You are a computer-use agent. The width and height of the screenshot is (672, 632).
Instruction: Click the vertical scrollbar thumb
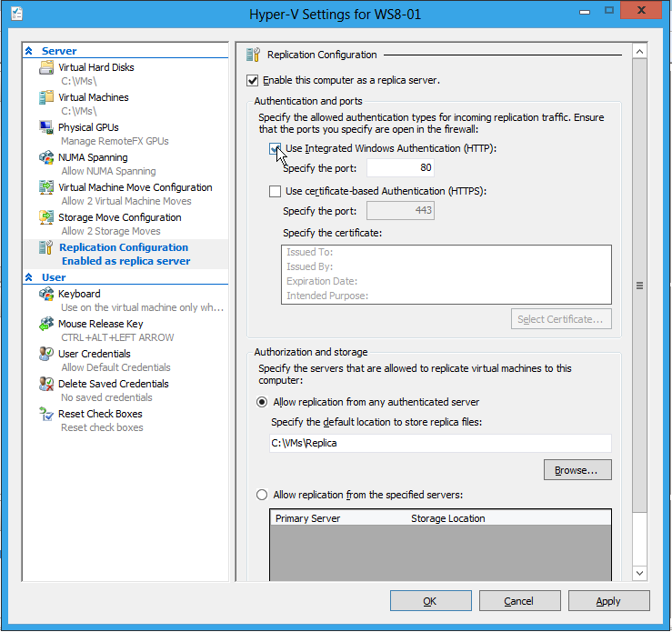click(x=639, y=286)
